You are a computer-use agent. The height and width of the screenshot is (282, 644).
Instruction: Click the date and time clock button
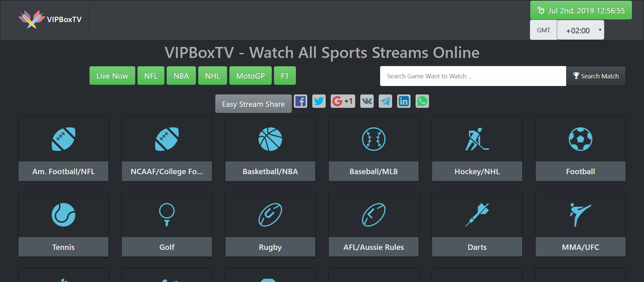(581, 10)
